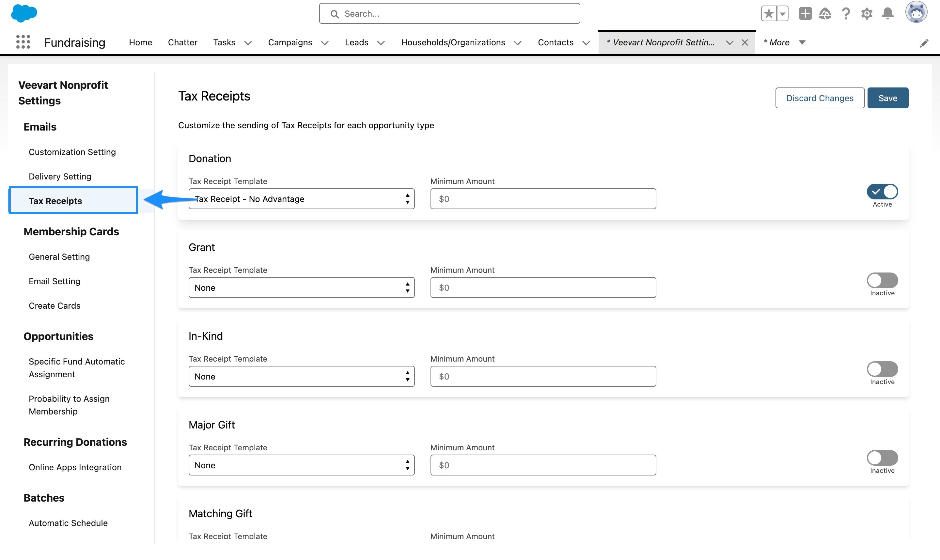Image resolution: width=940 pixels, height=560 pixels.
Task: Favorite this page with the star icon
Action: click(x=768, y=13)
